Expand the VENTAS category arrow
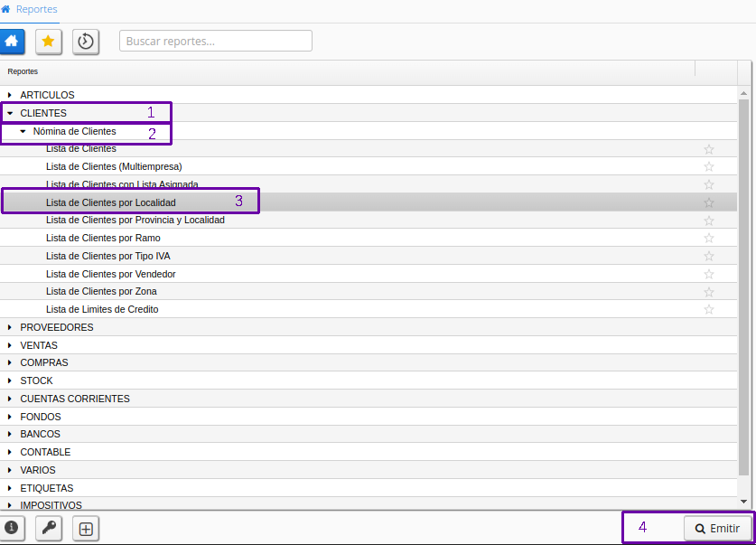Viewport: 756px width, 545px height. [10, 345]
